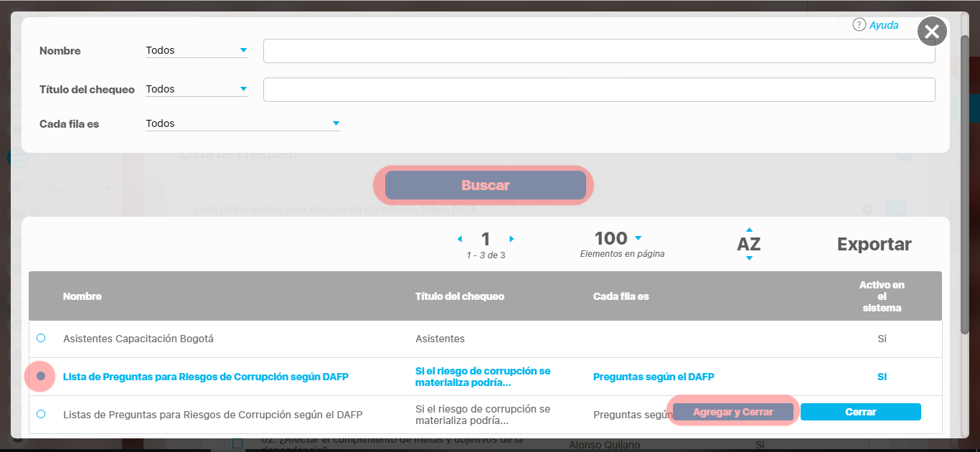Click Exportar to export the results
This screenshot has width=980, height=452.
pos(874,244)
